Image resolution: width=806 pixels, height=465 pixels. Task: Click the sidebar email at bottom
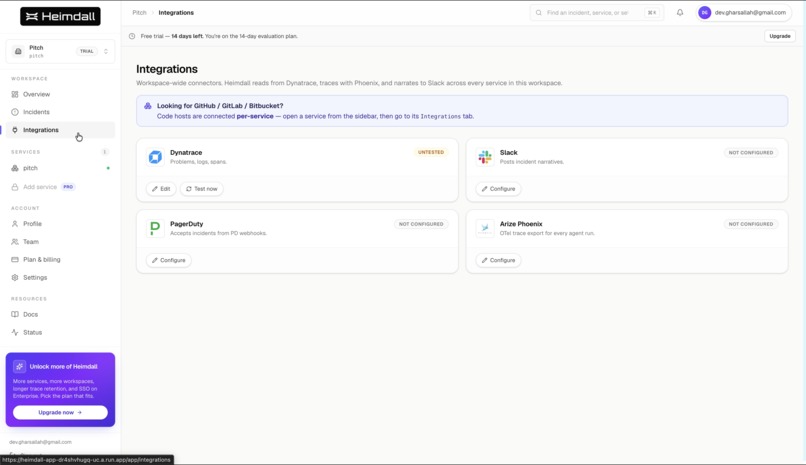(40, 442)
